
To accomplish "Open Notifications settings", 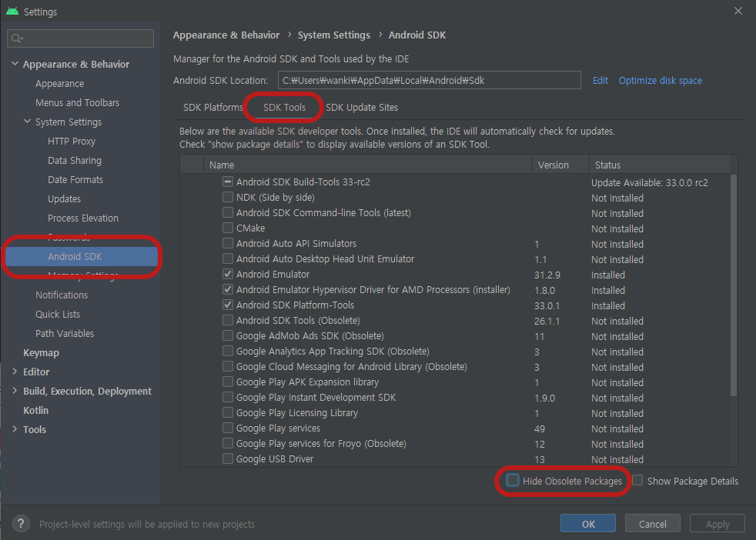I will pos(62,295).
